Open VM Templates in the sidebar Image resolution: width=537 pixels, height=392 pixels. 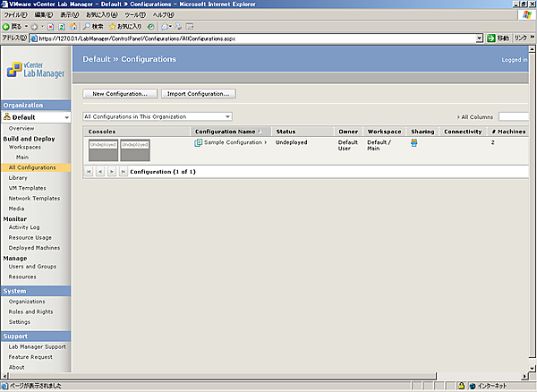pos(26,188)
